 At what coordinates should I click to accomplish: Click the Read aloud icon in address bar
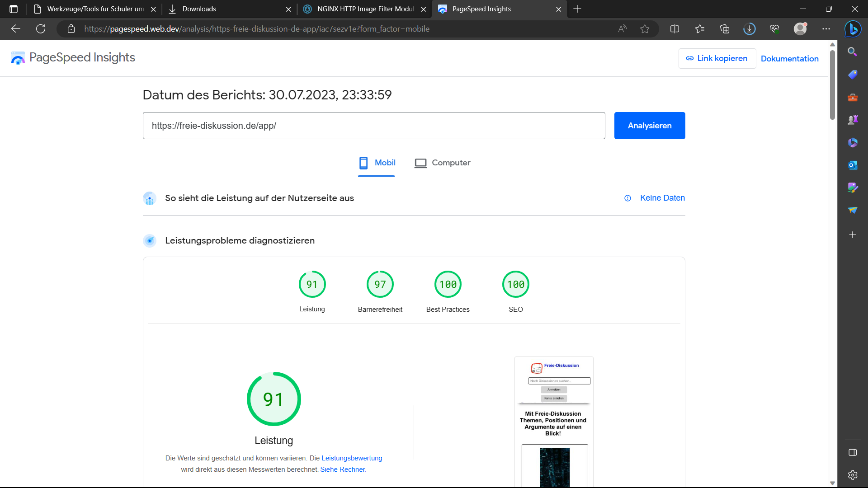[623, 29]
